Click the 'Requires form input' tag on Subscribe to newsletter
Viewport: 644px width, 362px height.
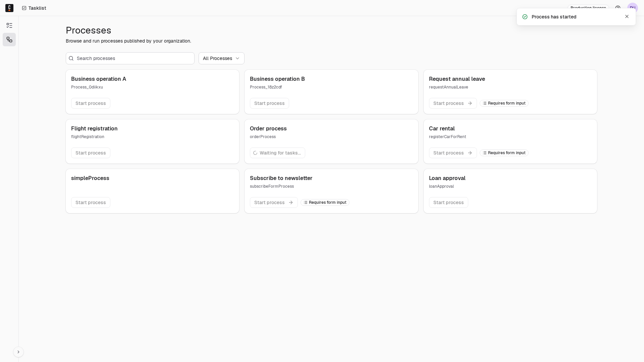(325, 202)
